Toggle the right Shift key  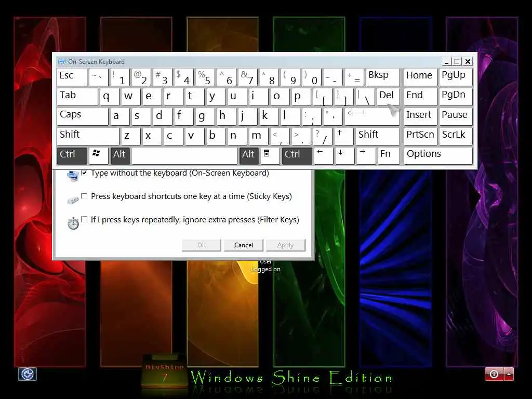378,136
